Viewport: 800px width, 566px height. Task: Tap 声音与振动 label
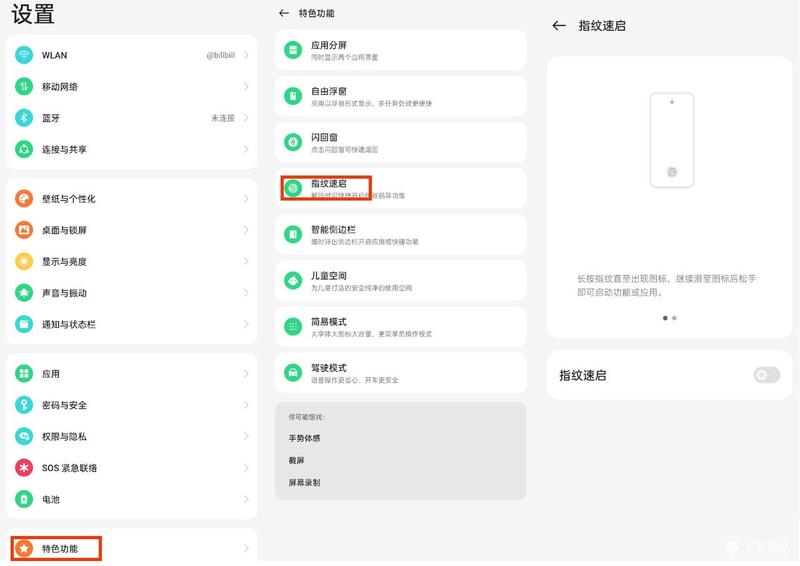(64, 293)
